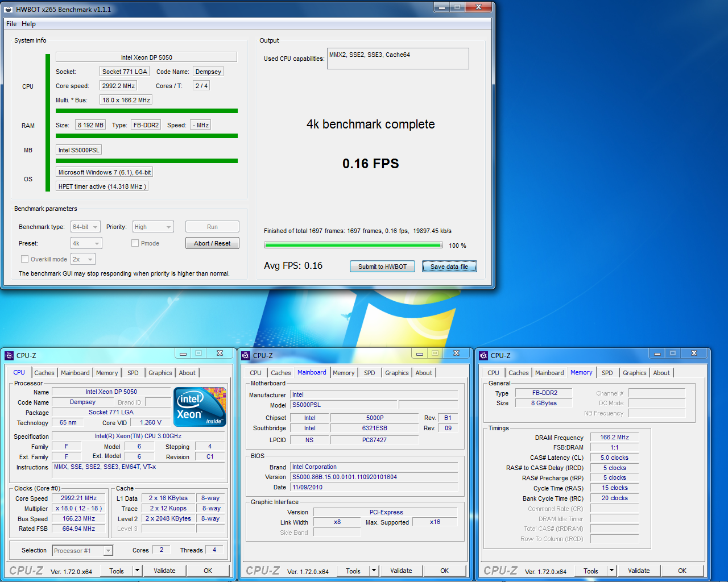
Task: Click the Core Speed 2992.21 MHz field
Action: (x=79, y=498)
